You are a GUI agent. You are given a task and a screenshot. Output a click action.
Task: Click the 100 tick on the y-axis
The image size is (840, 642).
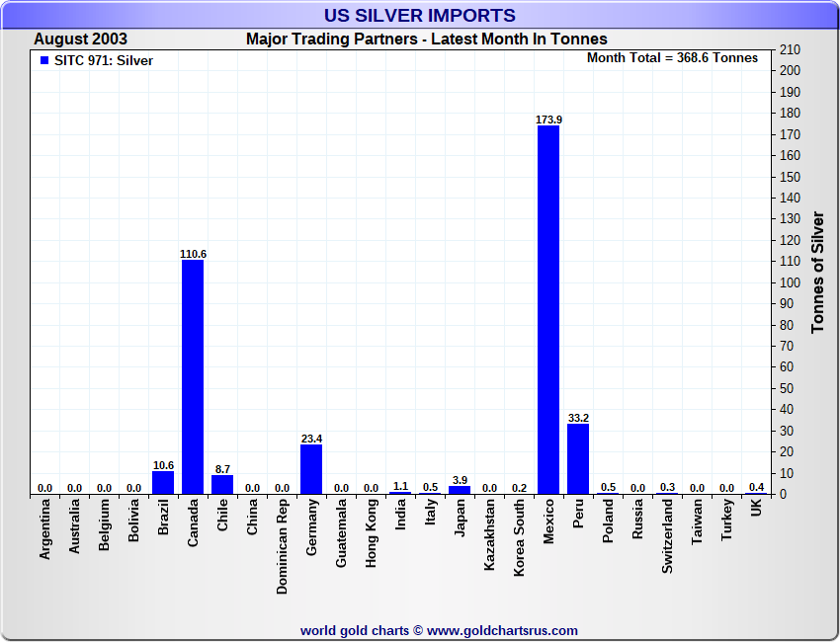[791, 282]
